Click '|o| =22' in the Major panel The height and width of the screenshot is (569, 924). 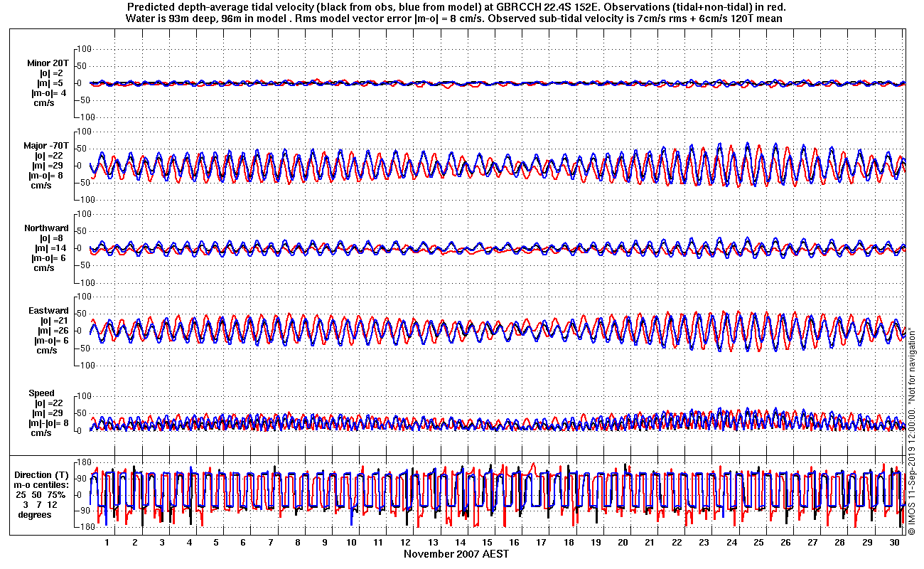tap(49, 156)
